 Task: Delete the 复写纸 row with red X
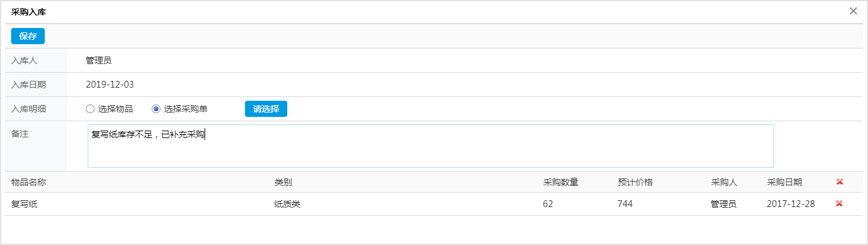pos(839,203)
